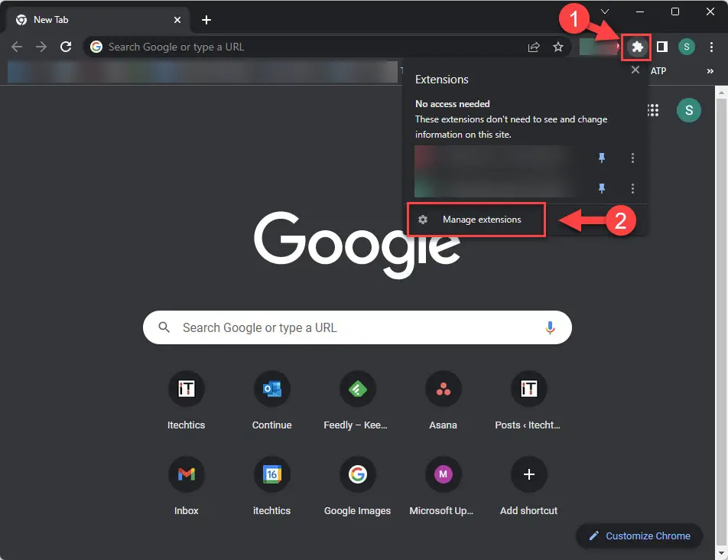Close the New Tab tab
728x560 pixels.
pyautogui.click(x=177, y=20)
